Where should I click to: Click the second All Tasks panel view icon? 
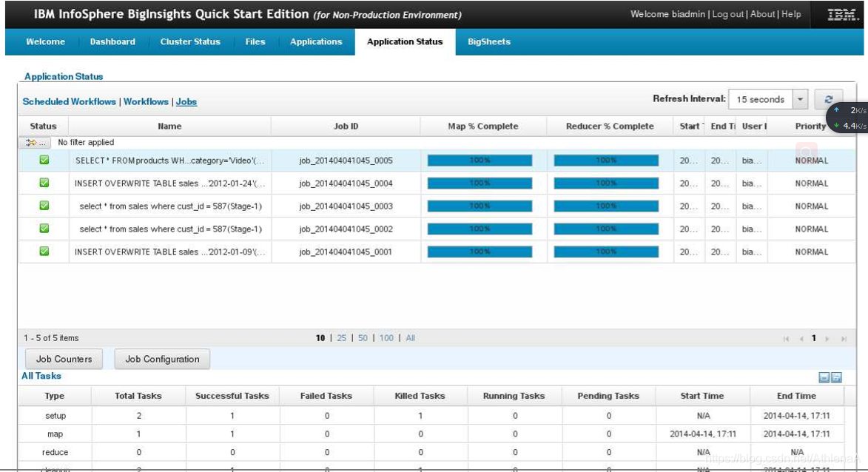point(836,377)
